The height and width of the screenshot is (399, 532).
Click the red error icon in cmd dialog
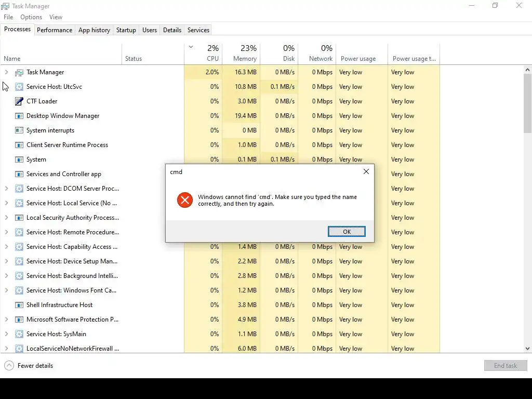click(x=185, y=200)
